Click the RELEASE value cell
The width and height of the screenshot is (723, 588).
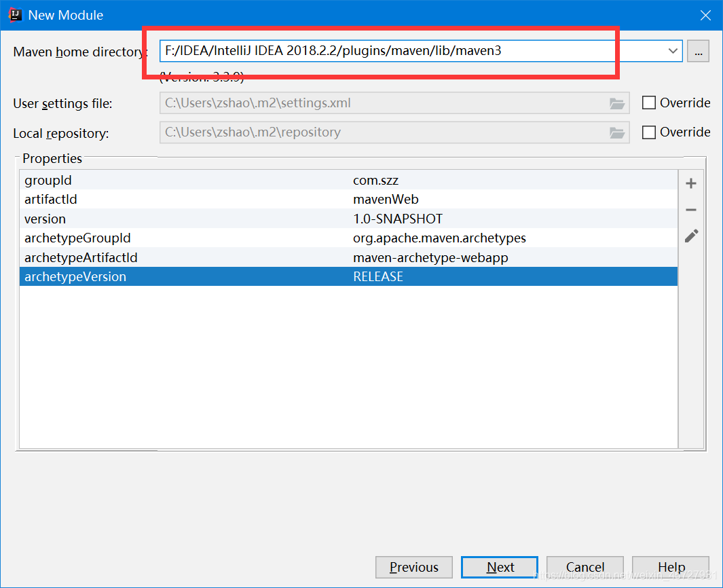click(513, 277)
